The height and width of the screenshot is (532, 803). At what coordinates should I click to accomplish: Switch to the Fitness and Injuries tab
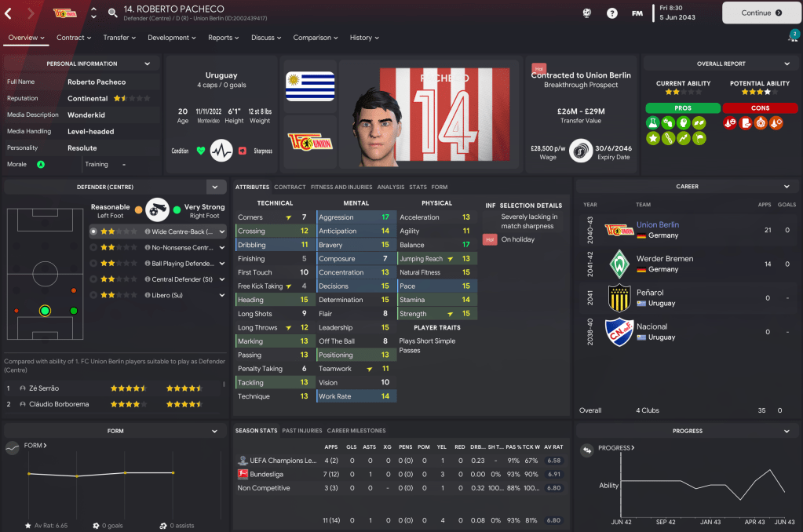click(341, 187)
